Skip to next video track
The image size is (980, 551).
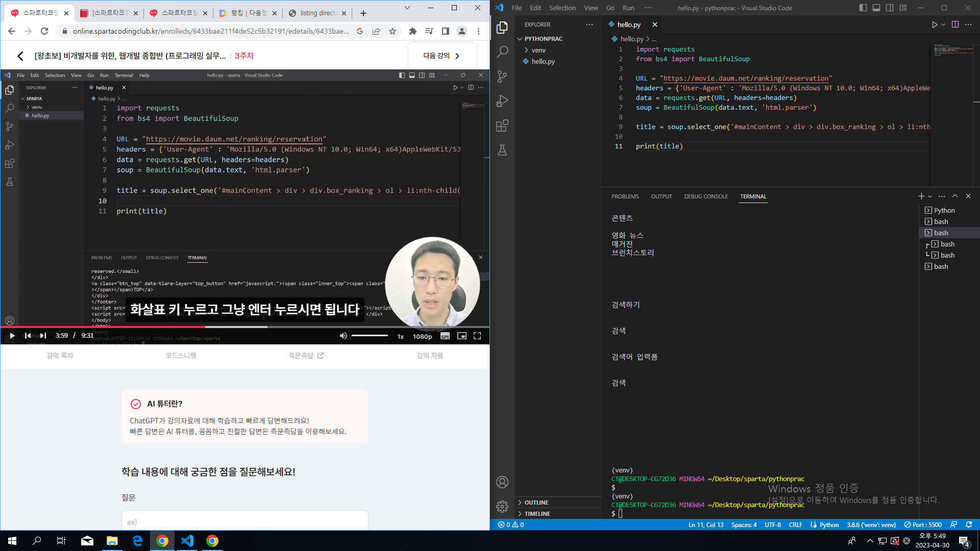(43, 336)
